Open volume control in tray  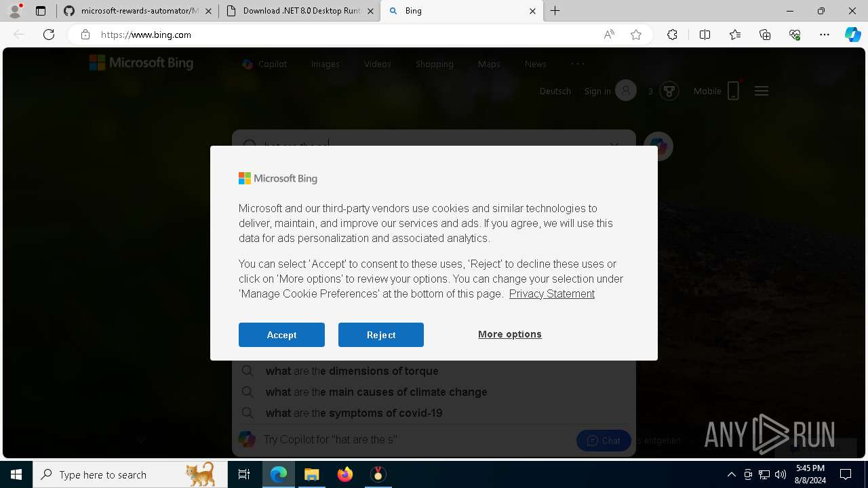pyautogui.click(x=781, y=474)
